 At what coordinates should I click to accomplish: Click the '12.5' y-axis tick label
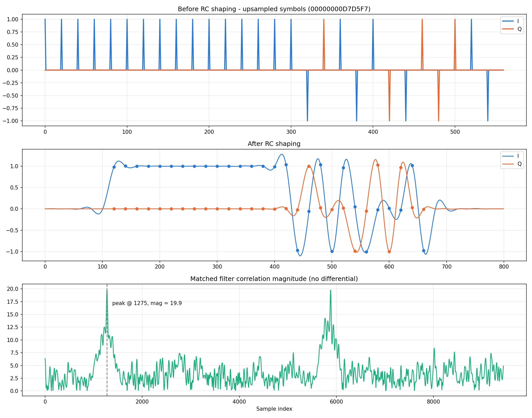point(13,327)
